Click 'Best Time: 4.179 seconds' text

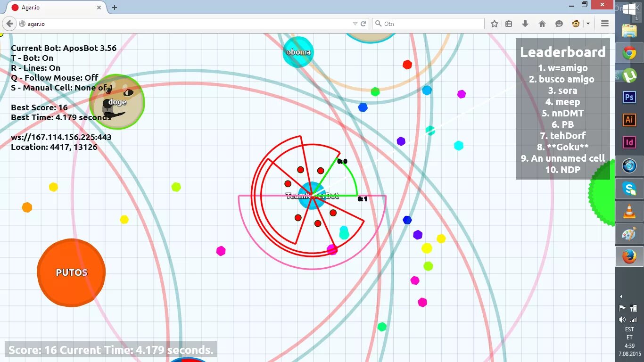click(61, 117)
